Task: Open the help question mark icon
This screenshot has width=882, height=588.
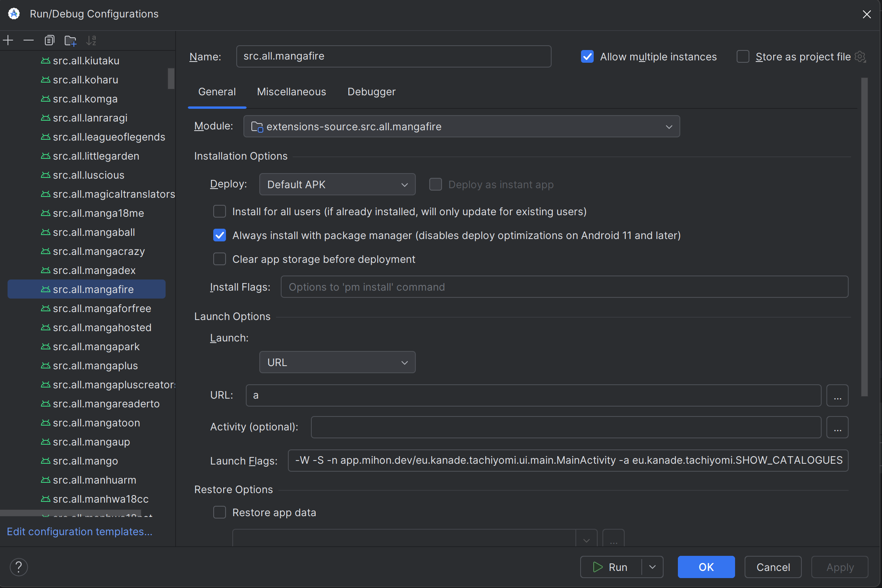Action: (19, 567)
